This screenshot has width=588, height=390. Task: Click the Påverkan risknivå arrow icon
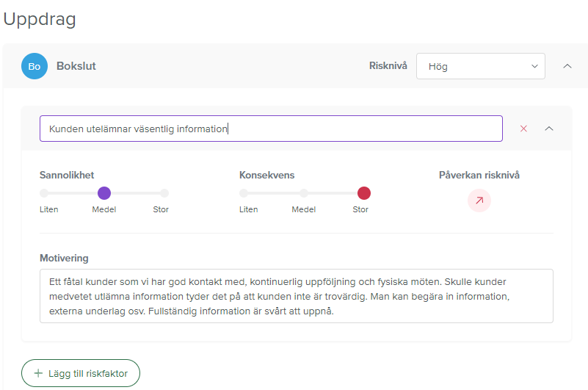[x=479, y=200]
